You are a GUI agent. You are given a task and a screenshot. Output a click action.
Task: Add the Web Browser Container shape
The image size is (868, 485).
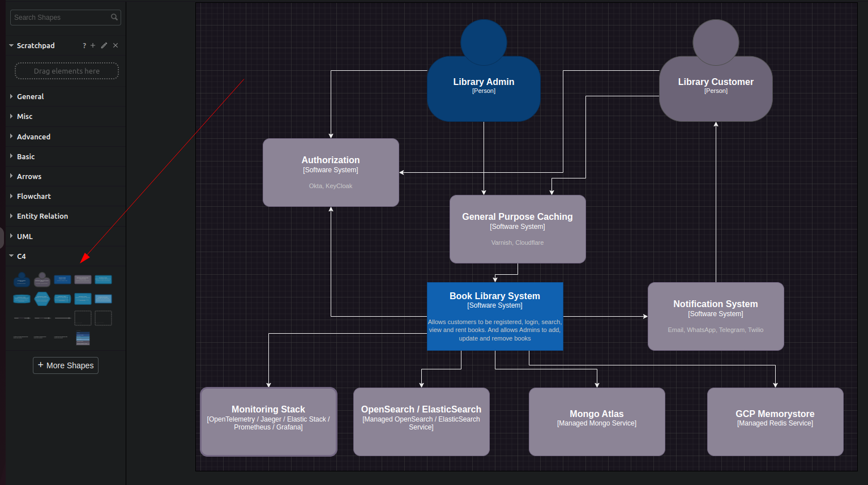click(83, 299)
